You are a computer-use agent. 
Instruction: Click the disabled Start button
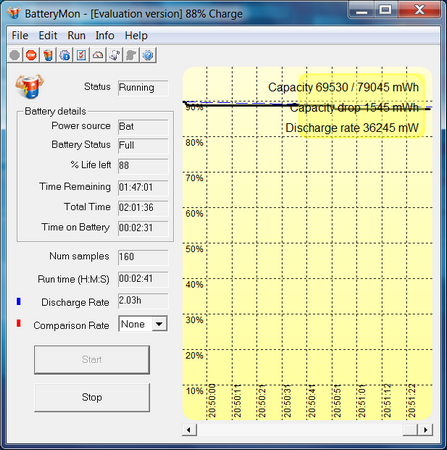(92, 359)
